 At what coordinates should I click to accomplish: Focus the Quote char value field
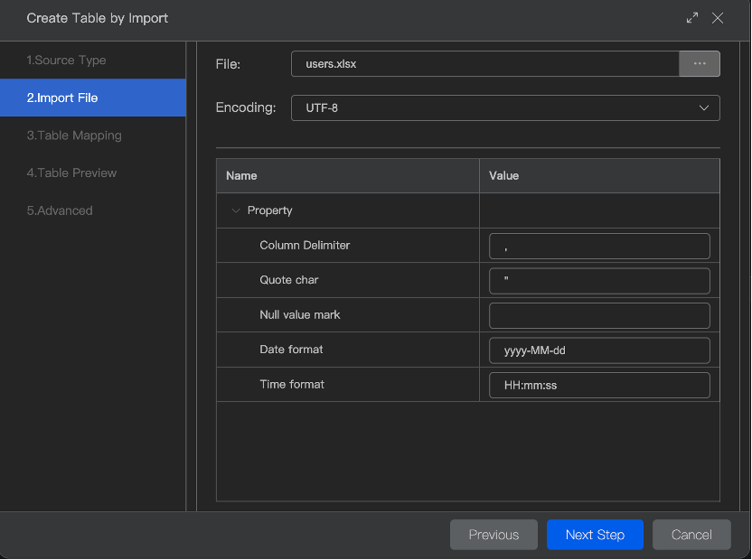click(x=599, y=281)
